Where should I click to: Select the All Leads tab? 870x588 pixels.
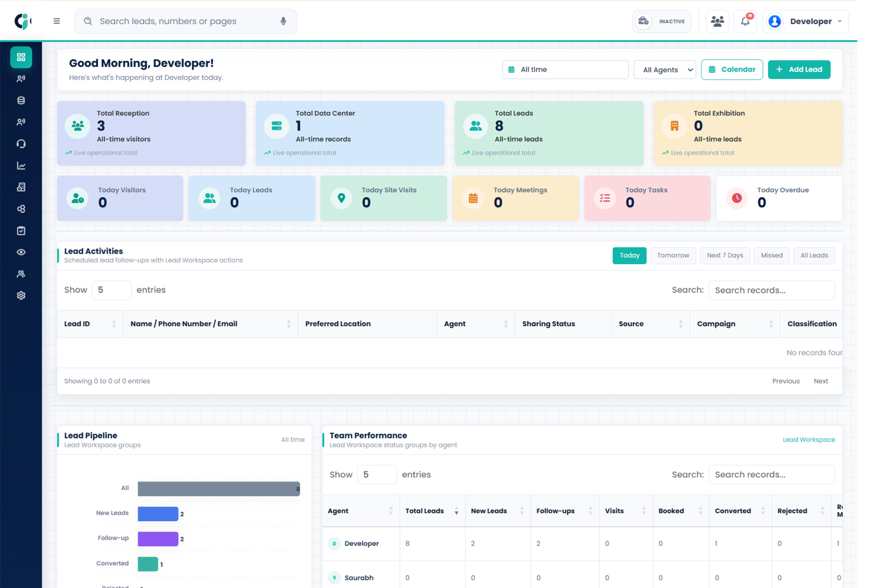point(814,256)
